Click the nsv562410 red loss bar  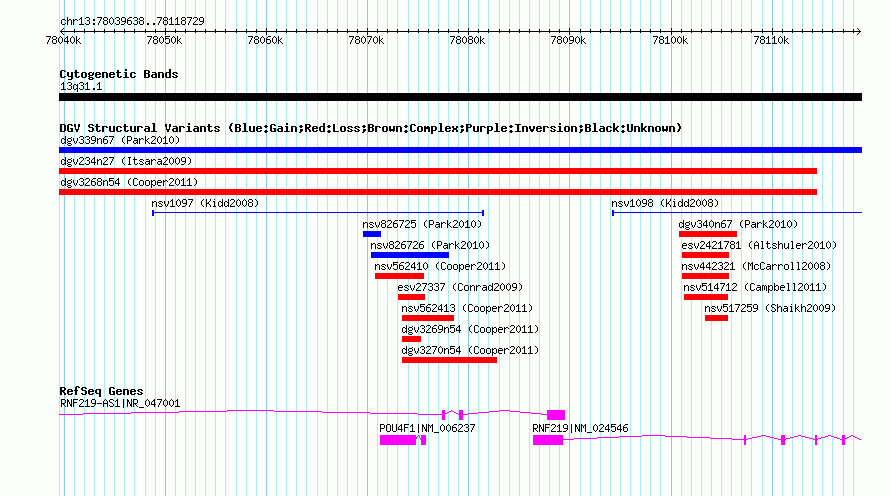click(x=400, y=276)
